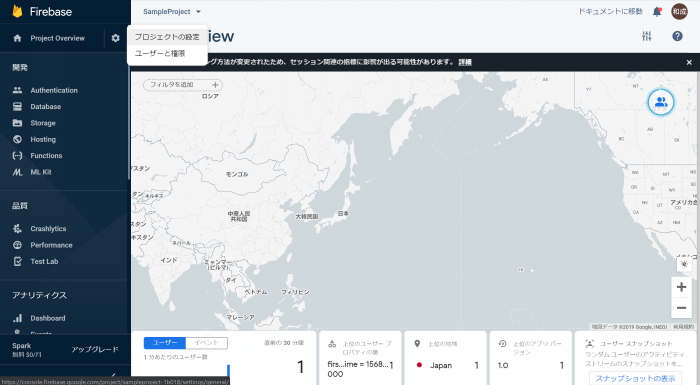Open the SampleProject project dropdown
This screenshot has width=700, height=385.
(172, 12)
